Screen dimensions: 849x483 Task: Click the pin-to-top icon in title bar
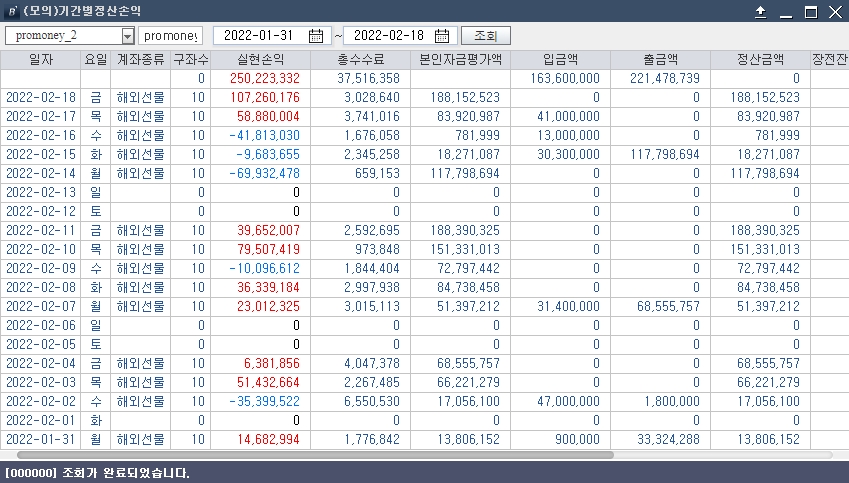(x=760, y=12)
